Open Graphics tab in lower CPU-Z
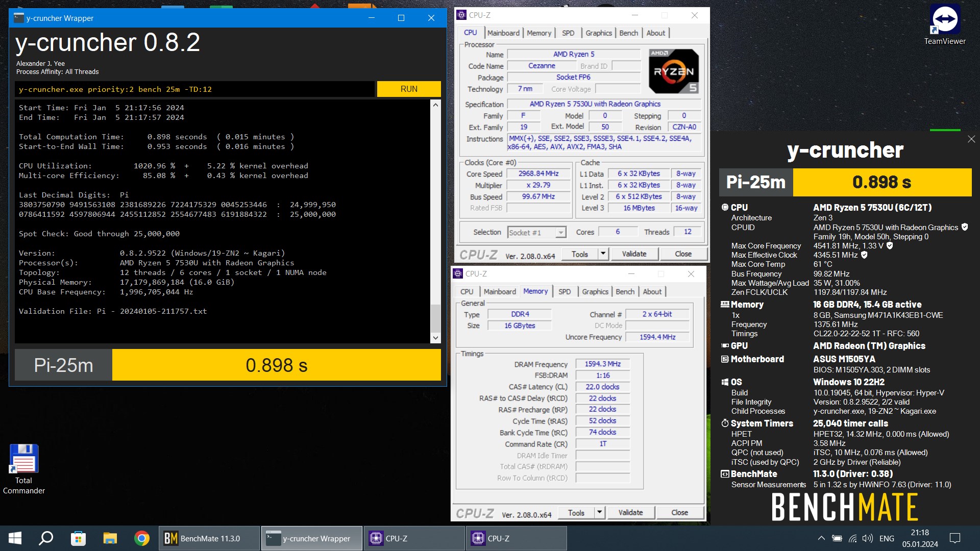 tap(595, 291)
